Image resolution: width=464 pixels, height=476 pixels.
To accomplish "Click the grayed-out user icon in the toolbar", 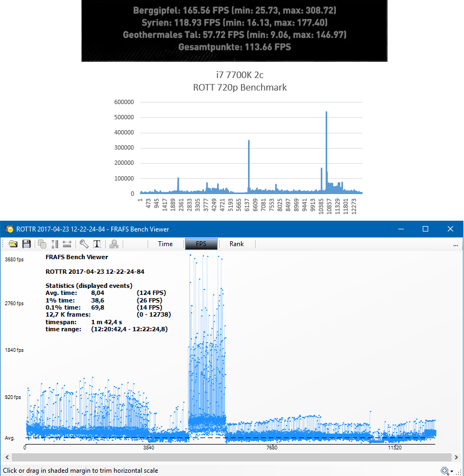I will [114, 244].
